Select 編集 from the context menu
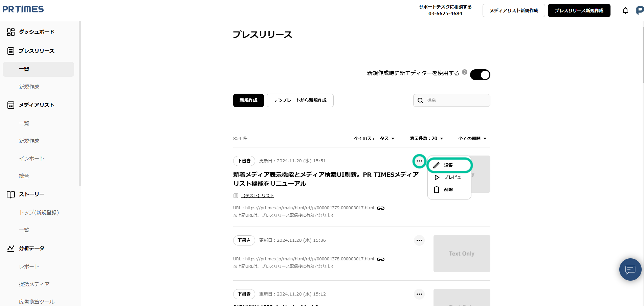This screenshot has width=644, height=306. 449,165
